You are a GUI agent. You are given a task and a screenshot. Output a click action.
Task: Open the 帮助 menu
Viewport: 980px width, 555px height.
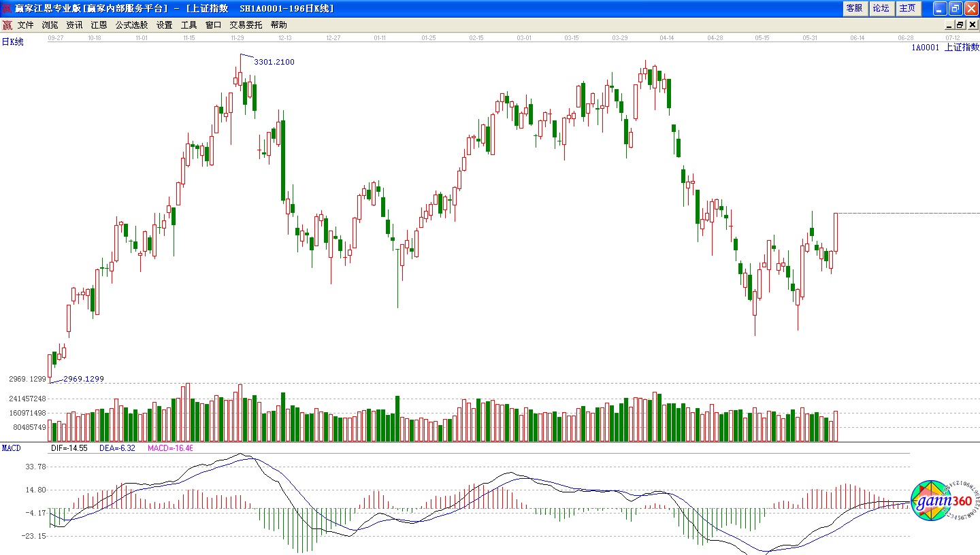click(279, 25)
